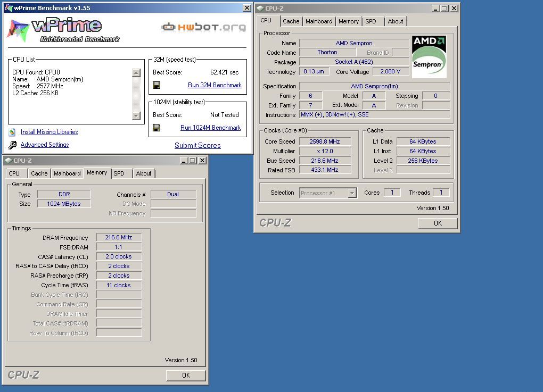This screenshot has width=543, height=392.
Task: Click the floppy save icon beside Run 1024M Benchmark
Action: point(157,128)
